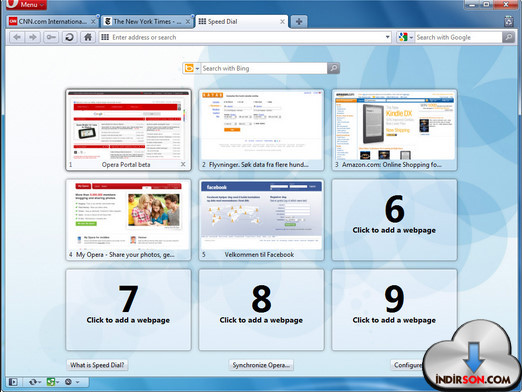Expand the Bing search engine selector

(191, 68)
